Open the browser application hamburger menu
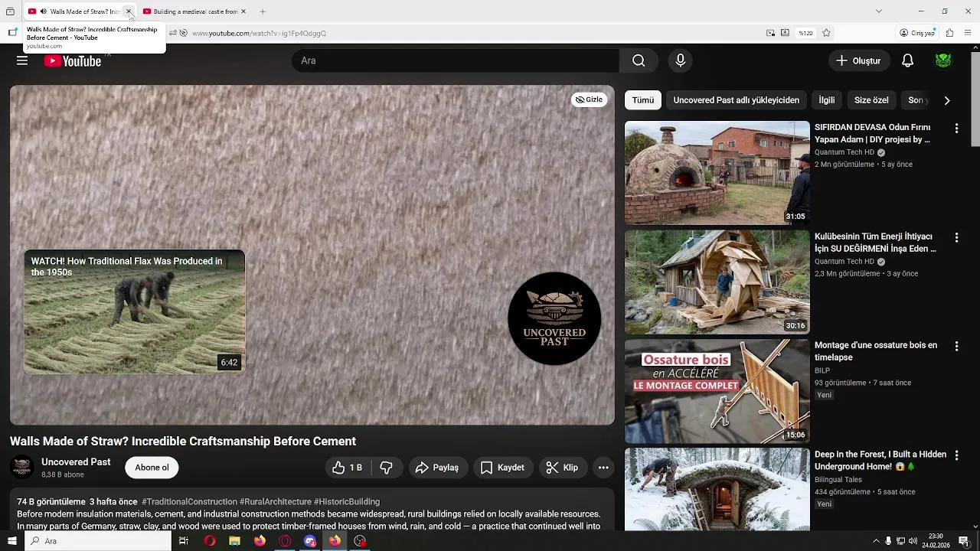This screenshot has width=980, height=551. click(x=968, y=33)
